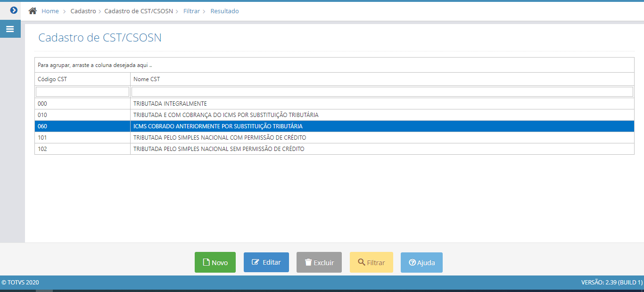The height and width of the screenshot is (292, 644).
Task: Sort by the Código CST column header
Action: 83,79
